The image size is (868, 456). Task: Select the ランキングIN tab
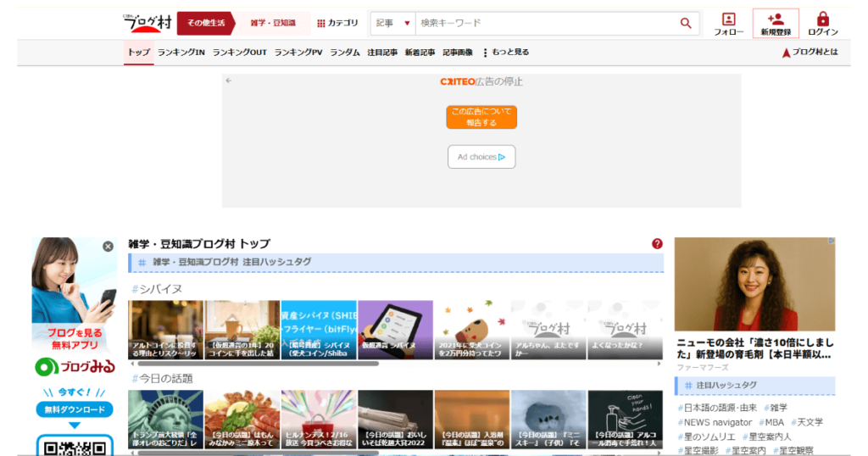[x=181, y=53]
